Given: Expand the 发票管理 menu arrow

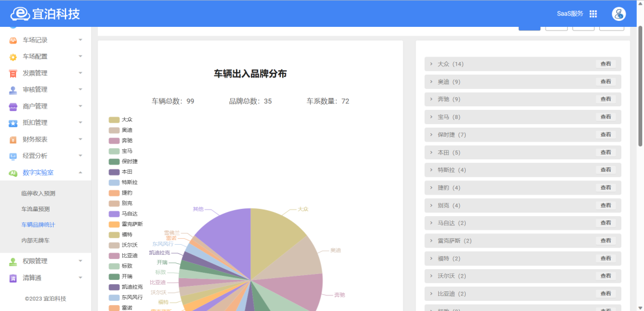Looking at the screenshot, I should (x=80, y=73).
